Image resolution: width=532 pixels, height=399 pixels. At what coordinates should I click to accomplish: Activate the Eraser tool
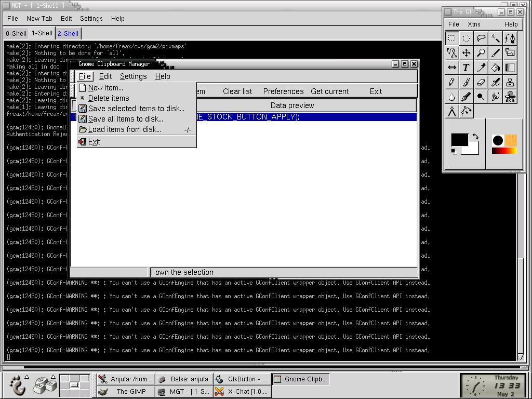(x=481, y=82)
